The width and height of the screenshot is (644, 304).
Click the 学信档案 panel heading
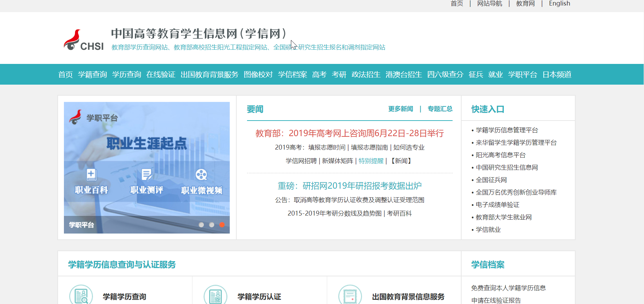click(488, 265)
